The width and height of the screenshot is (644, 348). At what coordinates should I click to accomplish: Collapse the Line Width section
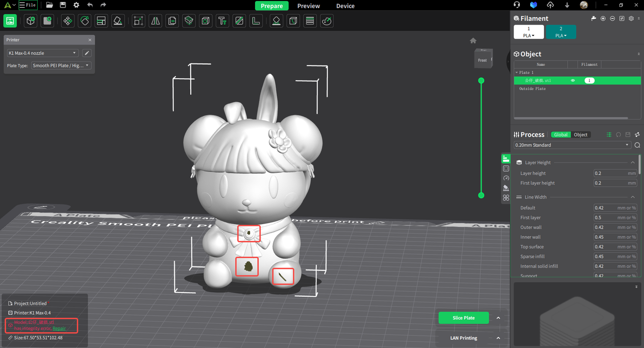pyautogui.click(x=632, y=197)
